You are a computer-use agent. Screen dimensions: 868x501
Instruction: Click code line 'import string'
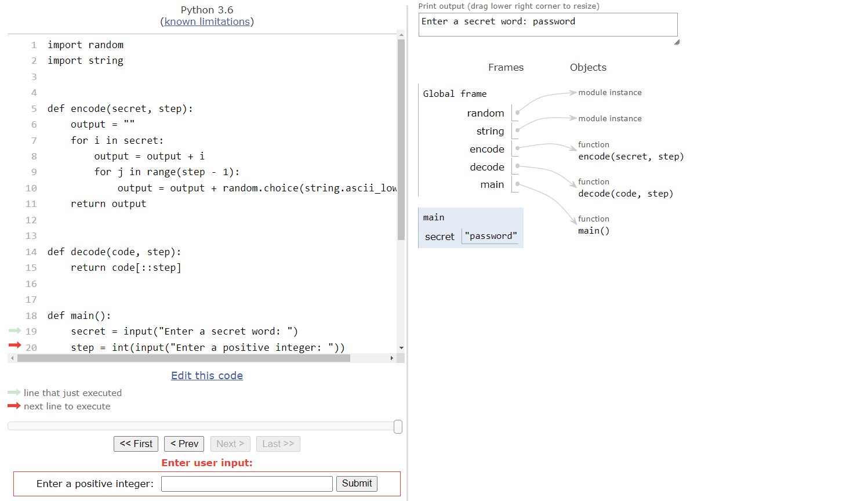coord(85,60)
